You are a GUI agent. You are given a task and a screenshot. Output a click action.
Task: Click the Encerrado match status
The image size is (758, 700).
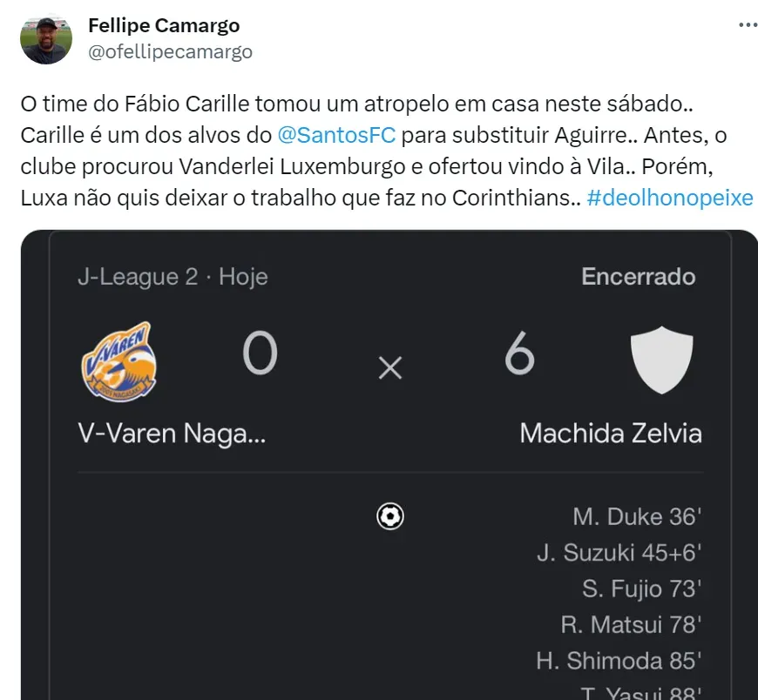(638, 277)
